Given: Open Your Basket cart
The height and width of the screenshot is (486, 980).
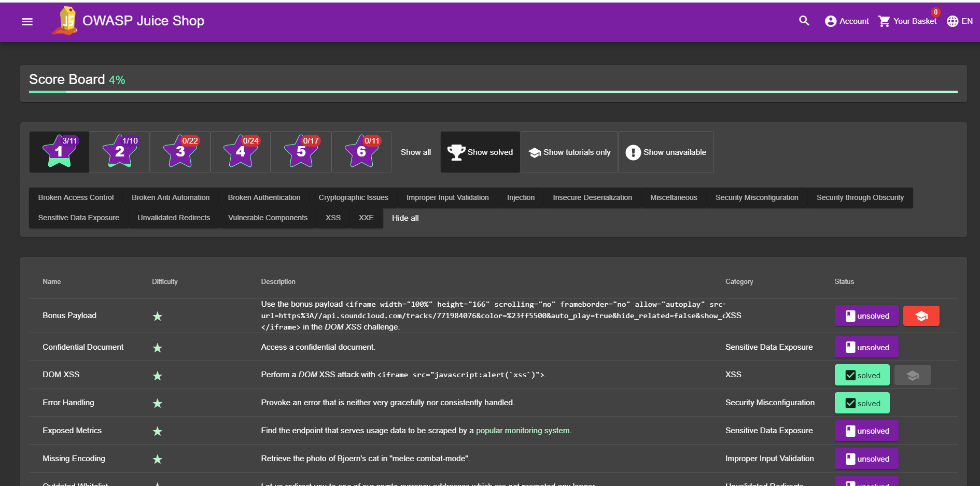Looking at the screenshot, I should pyautogui.click(x=907, y=21).
